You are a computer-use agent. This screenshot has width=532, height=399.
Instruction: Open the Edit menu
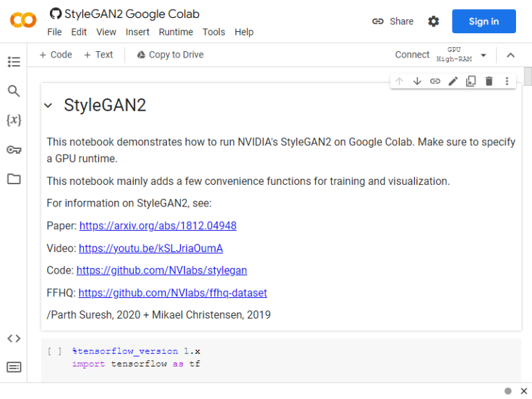(x=79, y=32)
